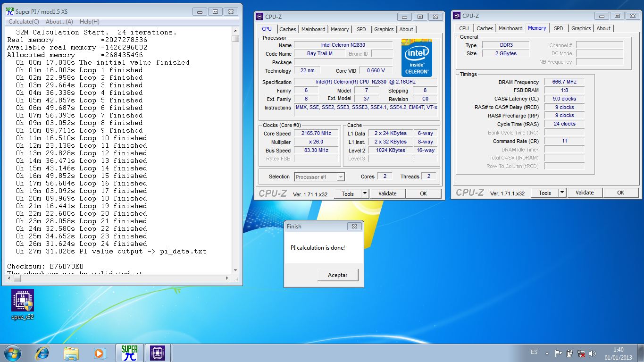Click the Super PI scrollbar thumb
The width and height of the screenshot is (644, 362).
[x=235, y=39]
